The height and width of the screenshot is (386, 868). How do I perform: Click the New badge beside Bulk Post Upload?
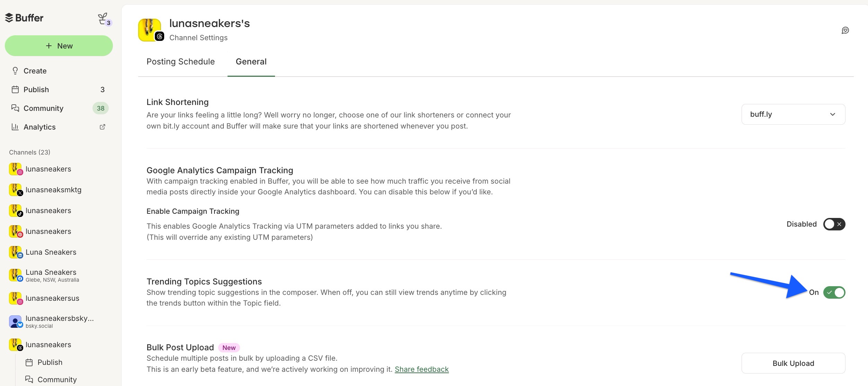229,348
